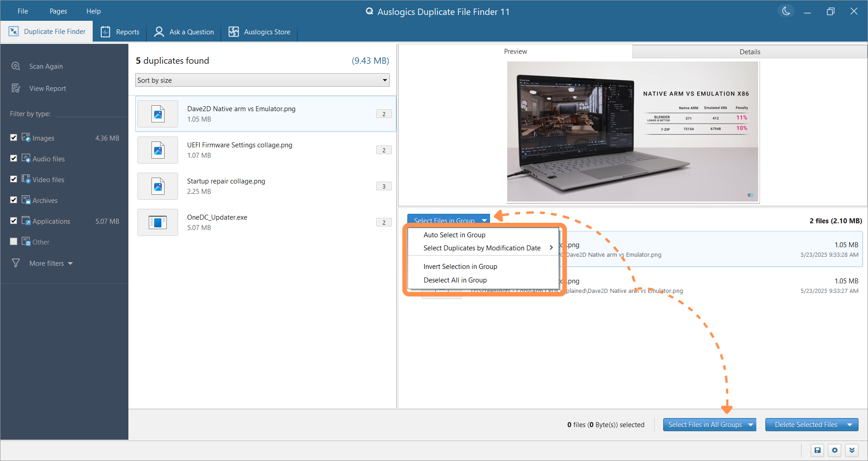
Task: Enable the Other file type checkbox
Action: 14,241
